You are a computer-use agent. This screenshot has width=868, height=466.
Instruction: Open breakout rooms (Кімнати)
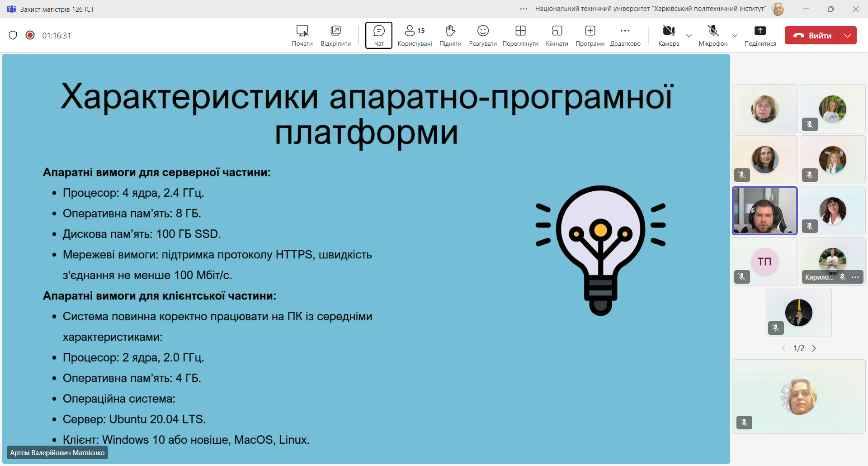pos(557,35)
